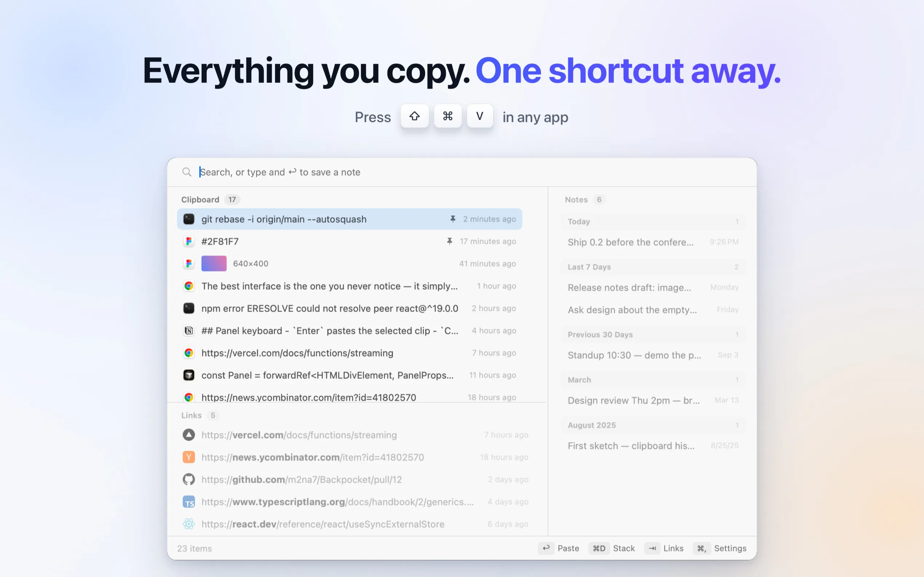Click the Figma icon next to #2F81F7
Screen dimensions: 924x577
[188, 241]
